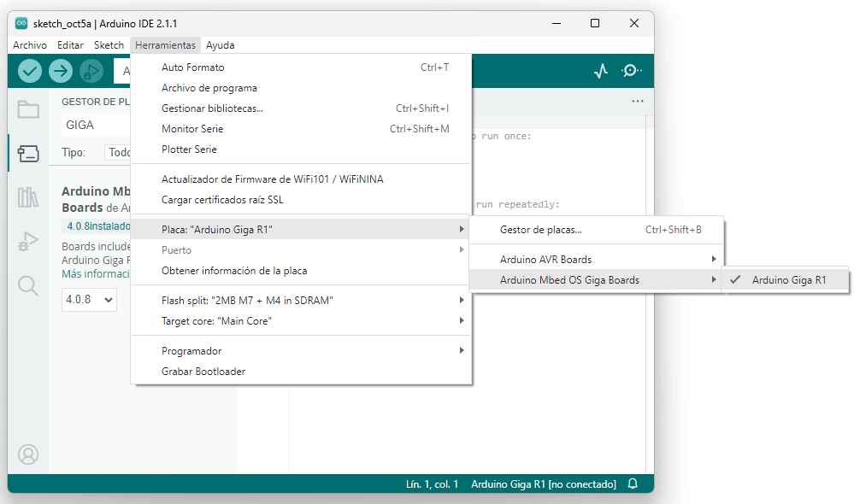Viewport: 860px width, 504px height.
Task: Open the Ayuda menu
Action: coord(220,45)
